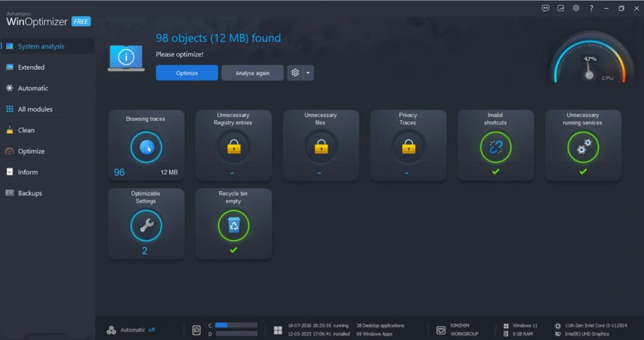Screen dimensions: 644x340
Task: Click the green checkmark under Invalid shortcuts
Action: point(496,172)
